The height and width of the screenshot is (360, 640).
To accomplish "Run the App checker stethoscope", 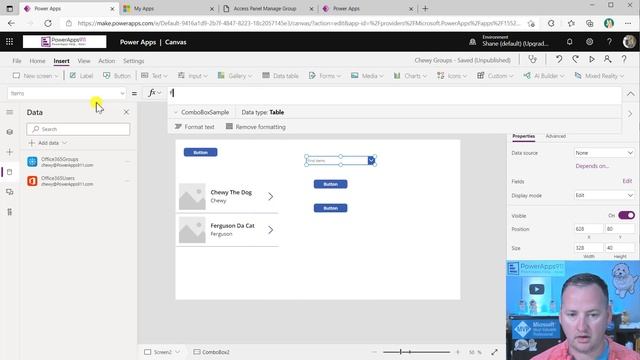I will [x=532, y=60].
